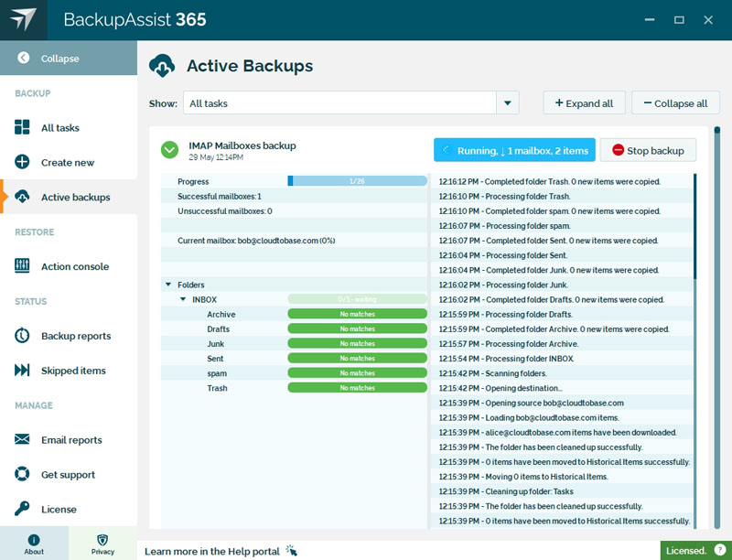Click the Archive No matches status bar
732x560 pixels.
point(357,314)
